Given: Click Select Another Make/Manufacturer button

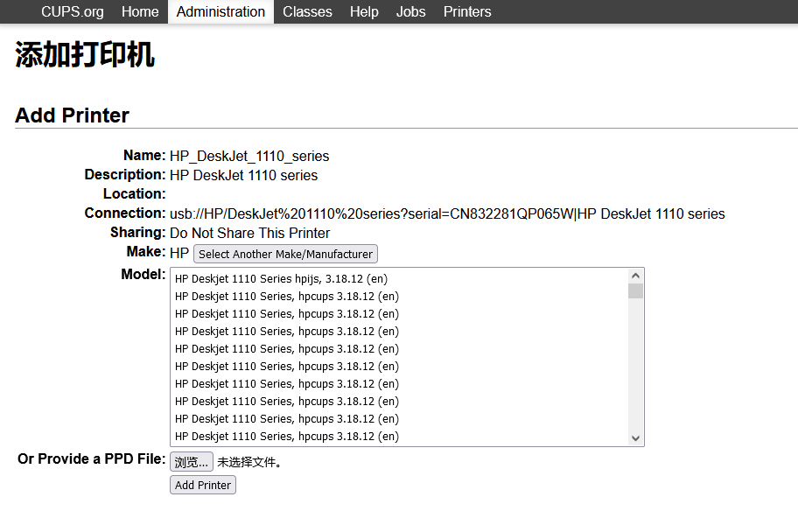Looking at the screenshot, I should [285, 254].
